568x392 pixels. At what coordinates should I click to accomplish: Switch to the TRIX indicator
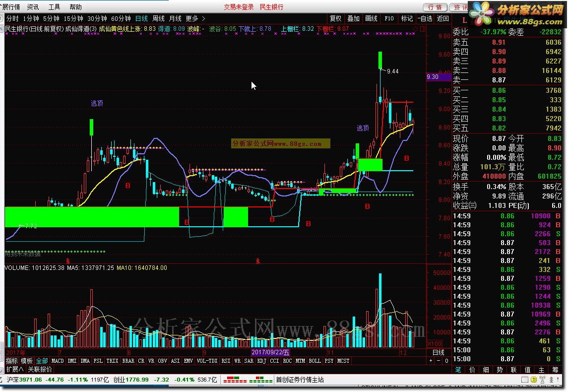[112, 361]
